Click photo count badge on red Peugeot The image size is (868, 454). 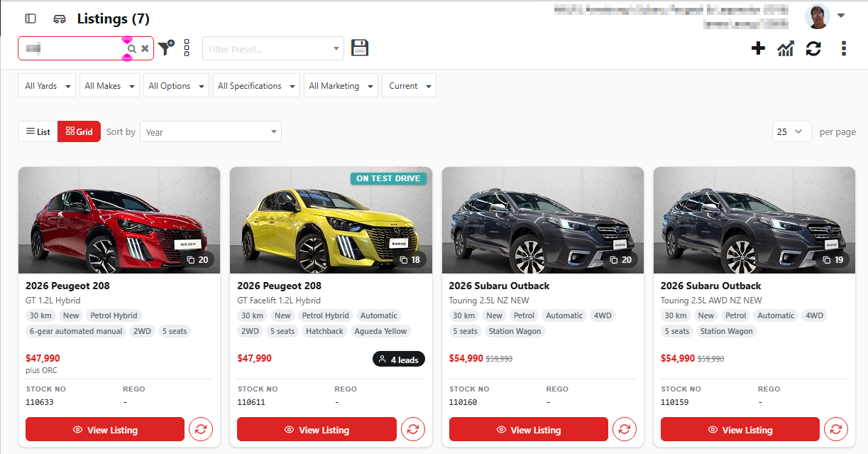pyautogui.click(x=198, y=260)
